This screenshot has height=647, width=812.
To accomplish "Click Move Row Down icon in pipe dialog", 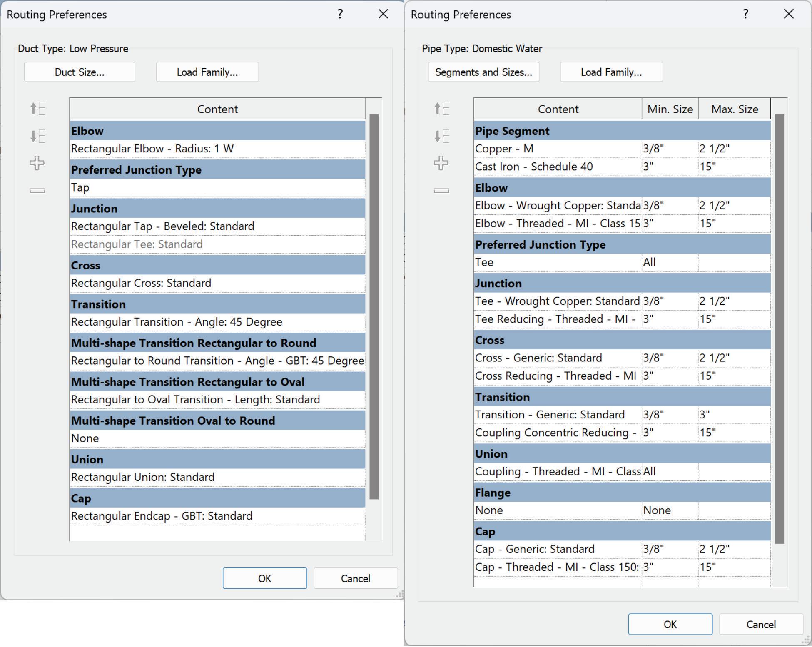I will pos(441,136).
